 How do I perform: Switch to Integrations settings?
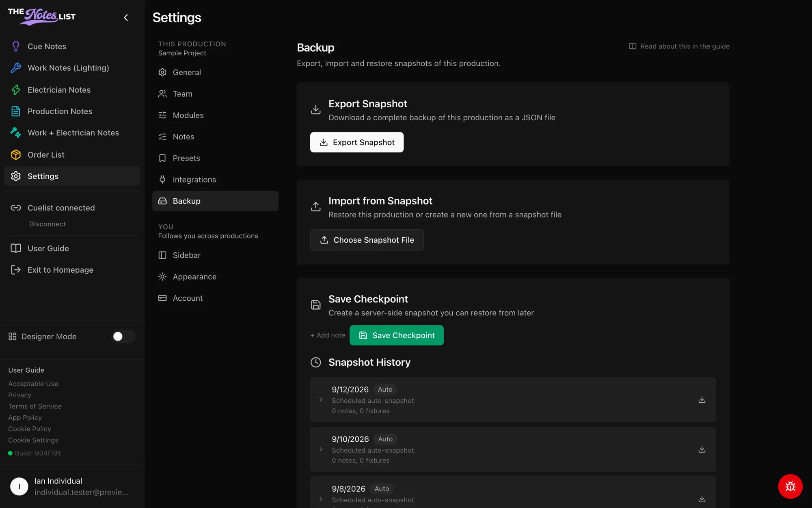pyautogui.click(x=215, y=180)
